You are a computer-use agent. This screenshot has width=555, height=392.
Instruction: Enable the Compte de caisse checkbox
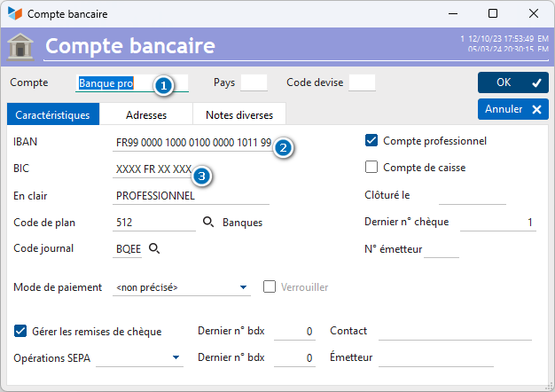click(371, 167)
